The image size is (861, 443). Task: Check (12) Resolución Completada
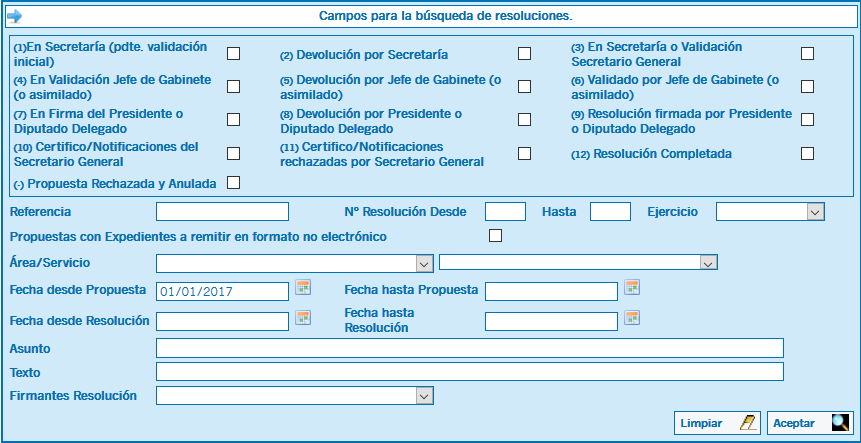(x=807, y=153)
